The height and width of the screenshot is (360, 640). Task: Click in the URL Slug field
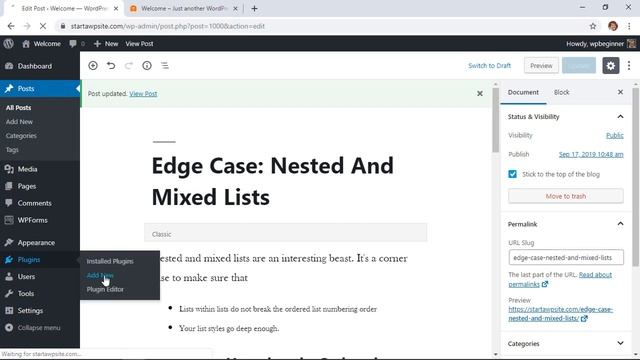point(566,258)
